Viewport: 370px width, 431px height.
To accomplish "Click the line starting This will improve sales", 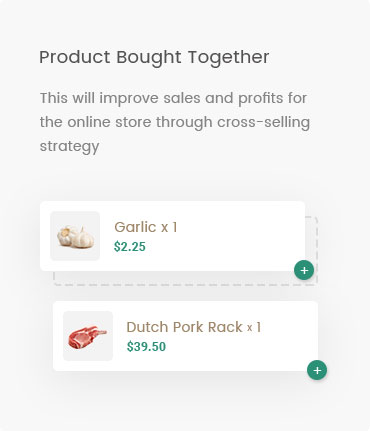I will (173, 99).
